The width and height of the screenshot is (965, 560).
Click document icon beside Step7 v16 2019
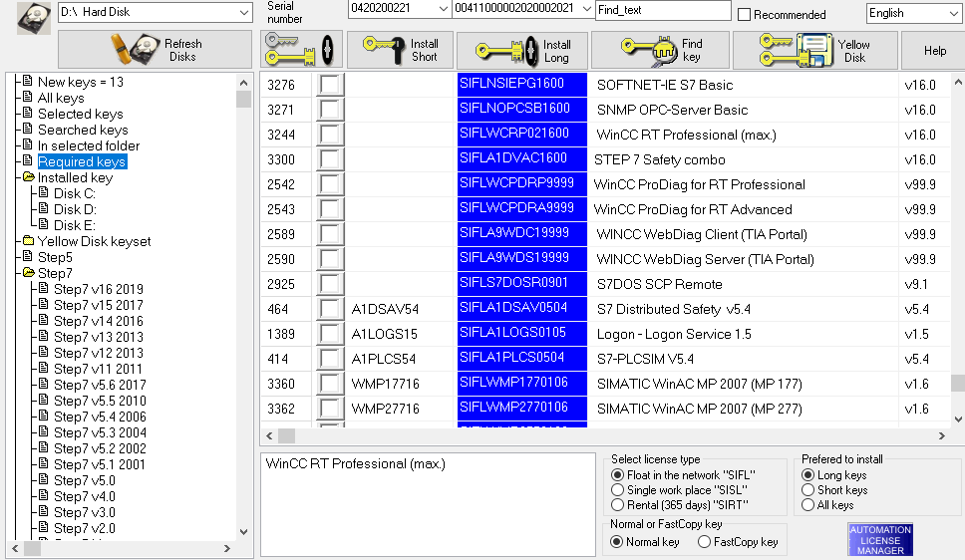coord(43,288)
